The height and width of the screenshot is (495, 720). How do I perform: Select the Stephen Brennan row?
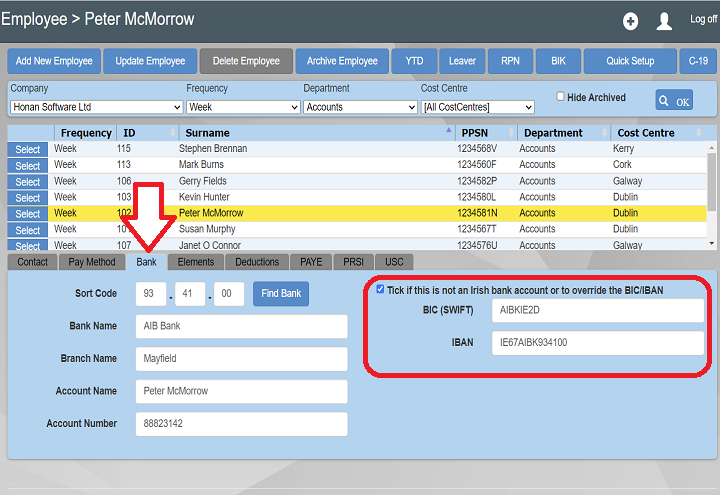point(28,149)
